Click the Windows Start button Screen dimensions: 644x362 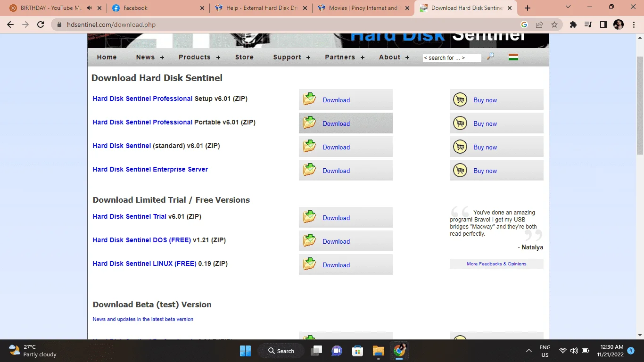click(245, 351)
